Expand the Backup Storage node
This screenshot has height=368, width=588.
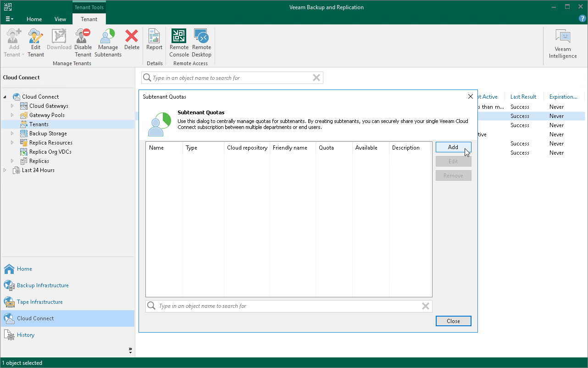[x=12, y=134]
